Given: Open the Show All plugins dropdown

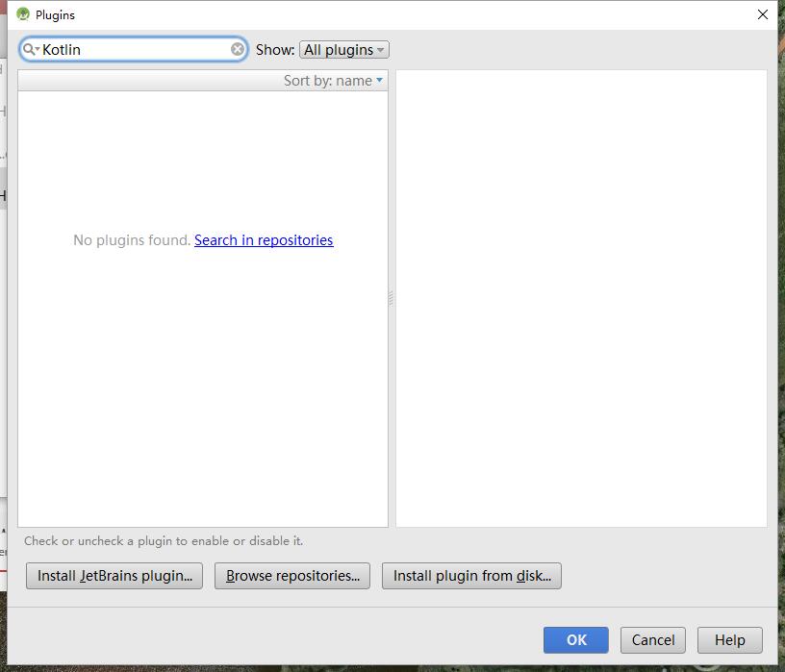Looking at the screenshot, I should (x=344, y=50).
